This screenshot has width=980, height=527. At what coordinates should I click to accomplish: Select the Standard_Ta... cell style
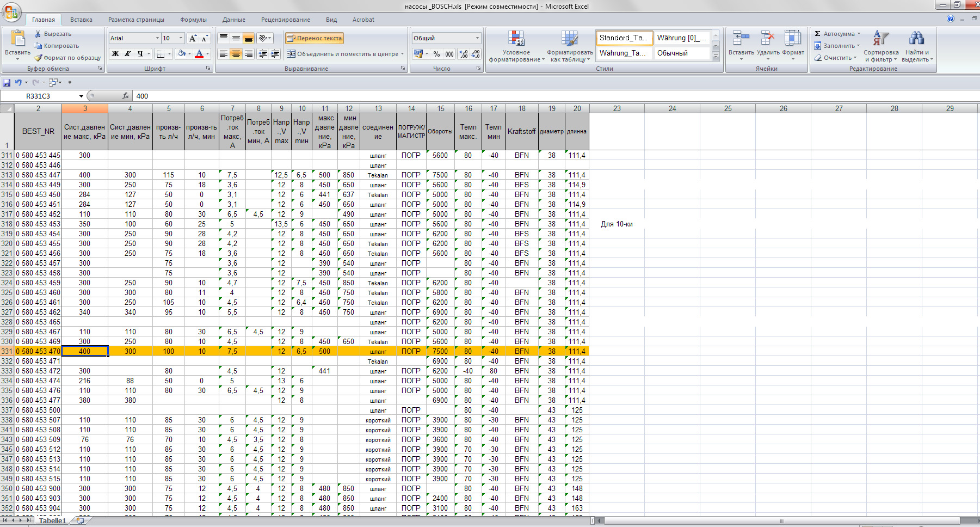click(x=624, y=38)
